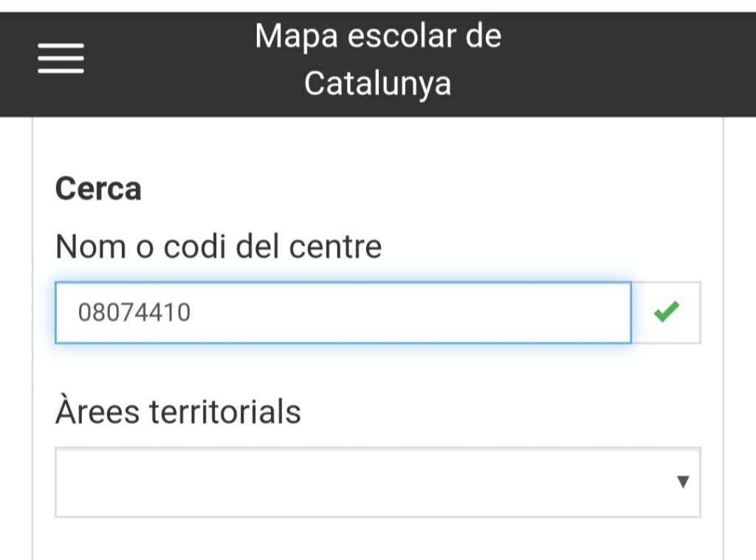This screenshot has width=756, height=560.
Task: Click empty space after the code 08074410
Action: click(x=413, y=313)
